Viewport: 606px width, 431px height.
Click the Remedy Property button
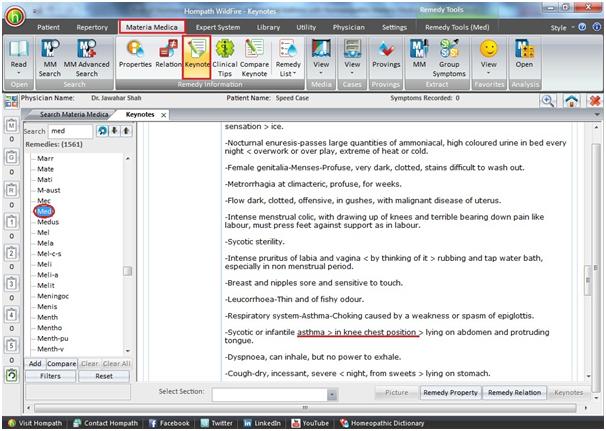(x=451, y=393)
